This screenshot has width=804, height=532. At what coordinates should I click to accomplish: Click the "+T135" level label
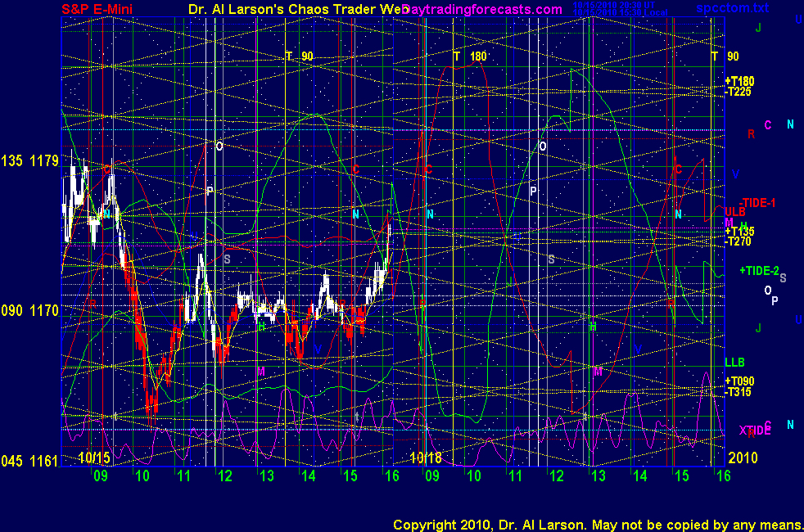coord(739,231)
